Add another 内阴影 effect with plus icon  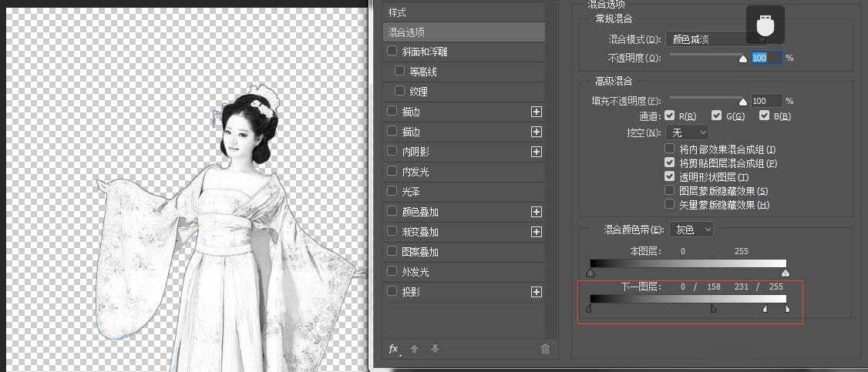tap(536, 152)
